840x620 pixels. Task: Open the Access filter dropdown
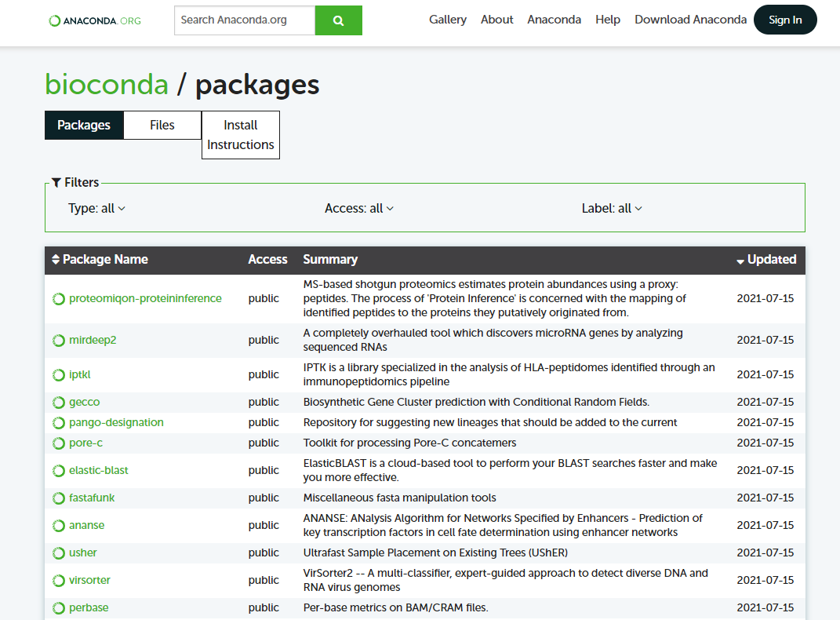359,209
